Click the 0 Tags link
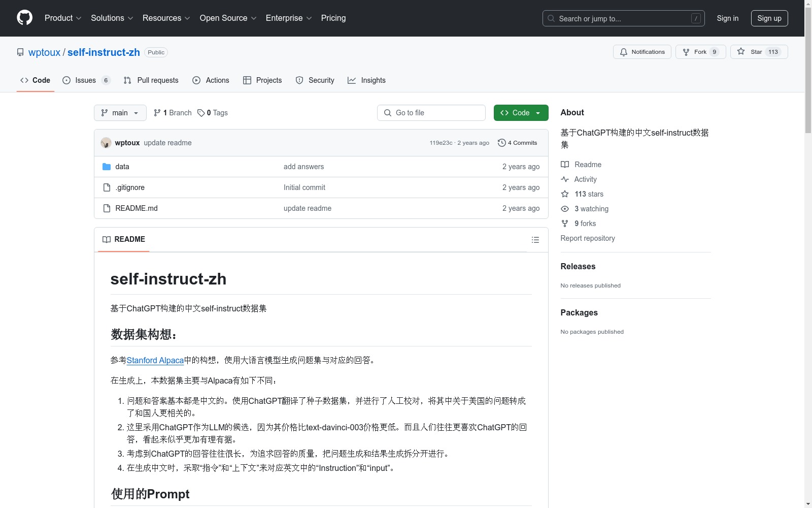This screenshot has width=812, height=508. click(213, 113)
